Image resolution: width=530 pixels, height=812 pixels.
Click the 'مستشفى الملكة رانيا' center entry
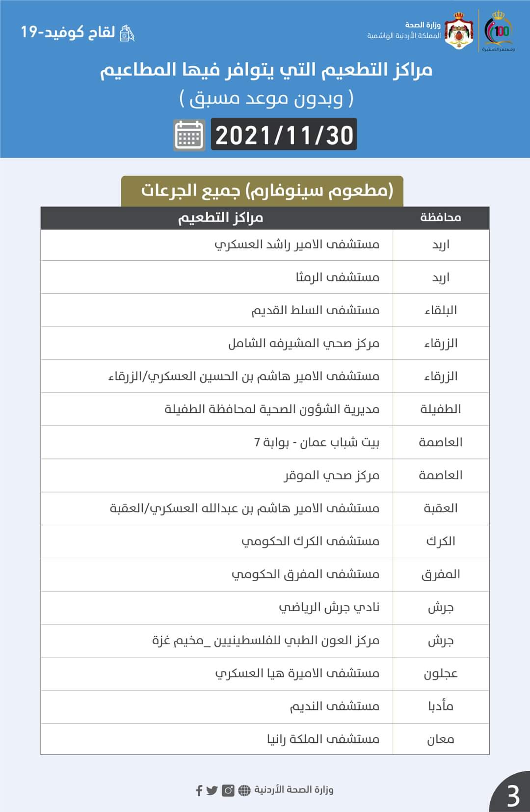[x=323, y=739]
